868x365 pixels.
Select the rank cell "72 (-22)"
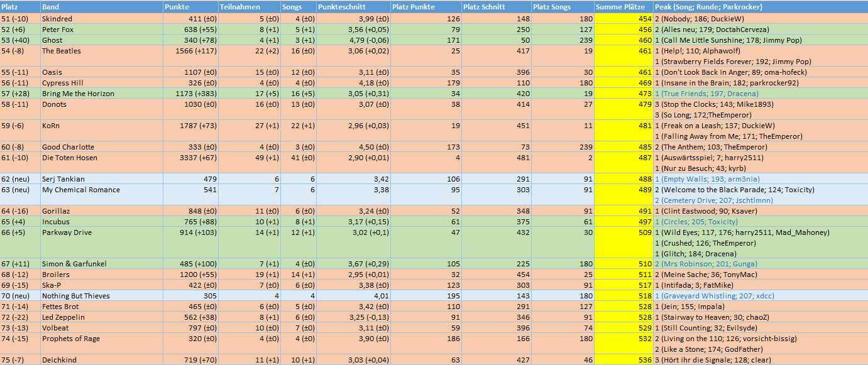coord(20,317)
